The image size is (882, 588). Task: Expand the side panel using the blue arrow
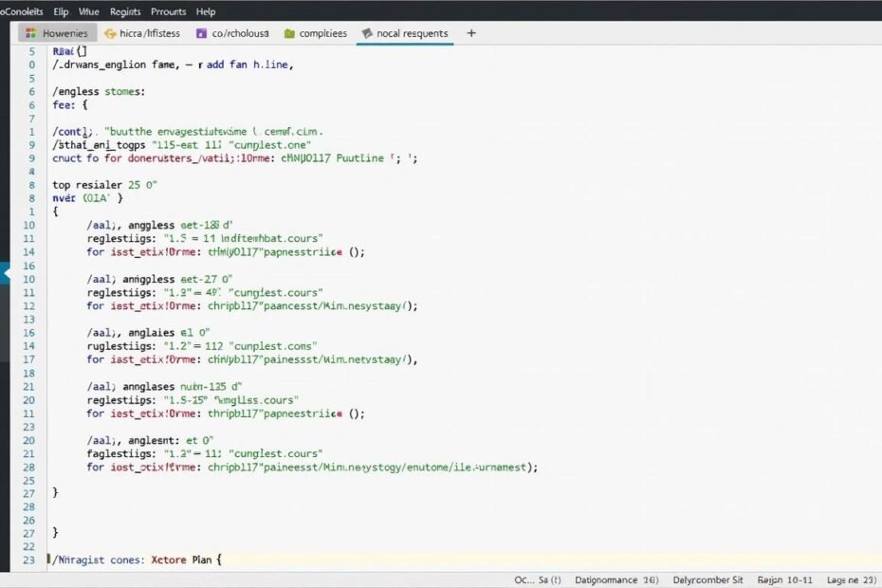[5, 272]
